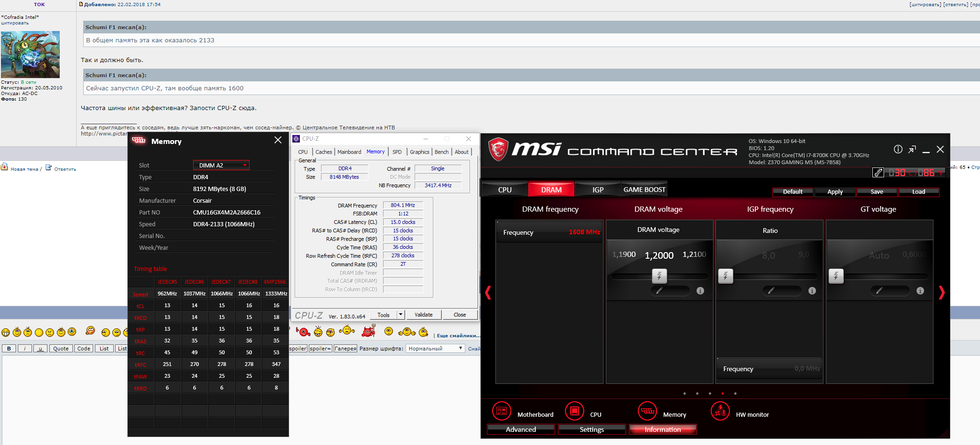This screenshot has height=445, width=980.
Task: Click the Новая тема icon
Action: point(4,167)
